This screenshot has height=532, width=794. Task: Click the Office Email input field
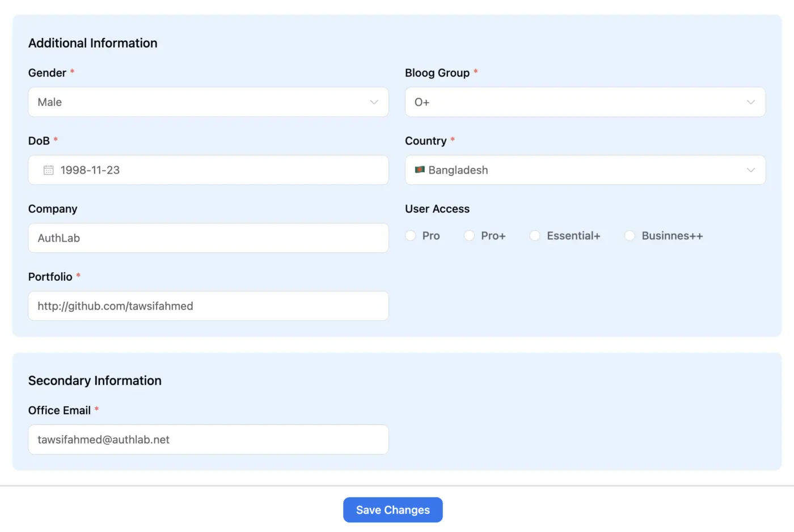point(208,440)
